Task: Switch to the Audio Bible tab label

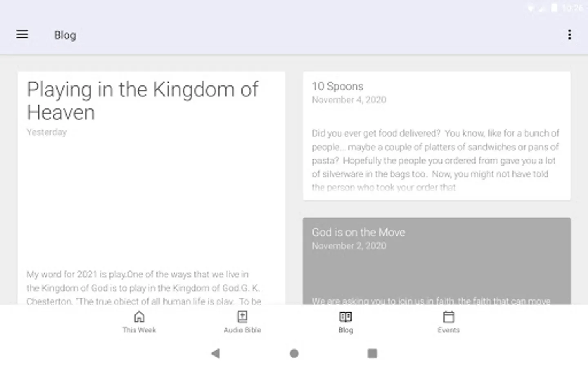Action: (242, 330)
